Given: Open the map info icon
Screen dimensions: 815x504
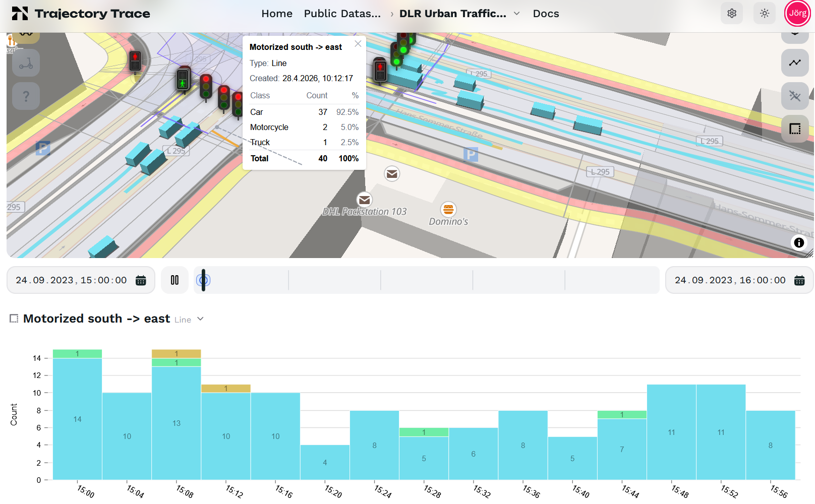Looking at the screenshot, I should (799, 243).
